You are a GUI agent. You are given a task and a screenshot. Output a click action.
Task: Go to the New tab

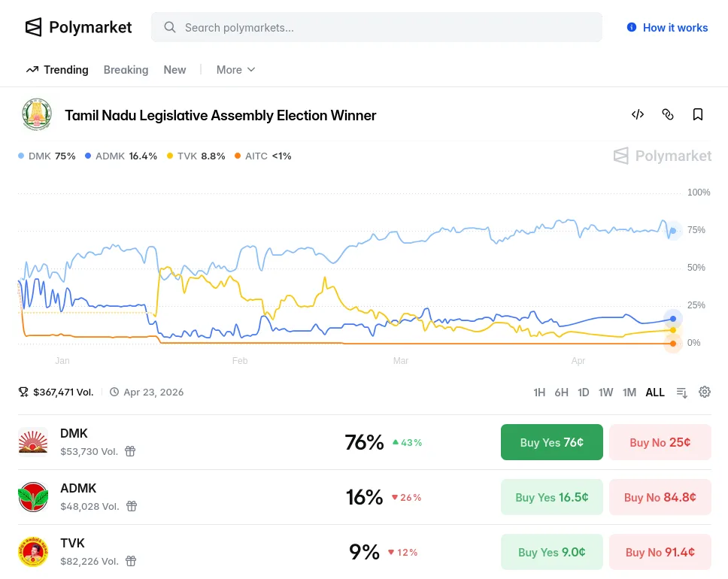[174, 70]
